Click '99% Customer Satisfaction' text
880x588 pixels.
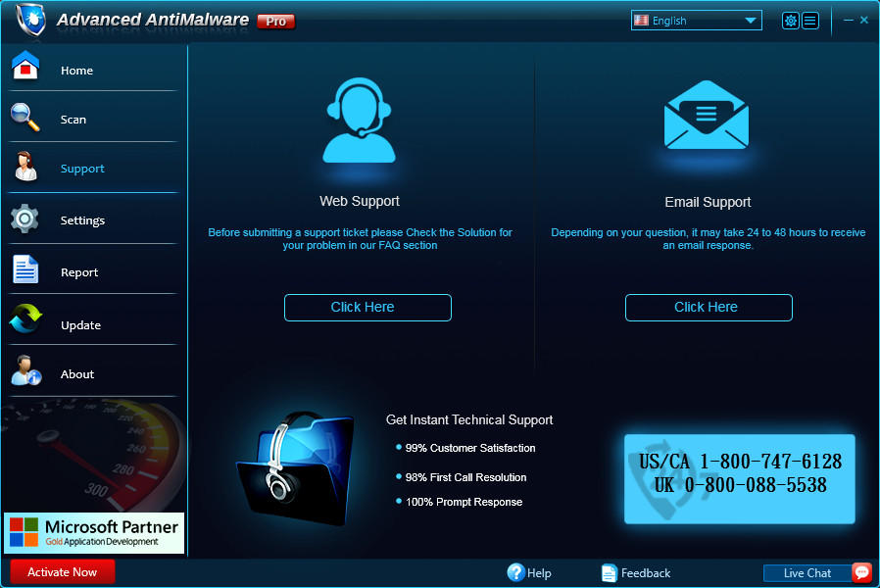[470, 448]
